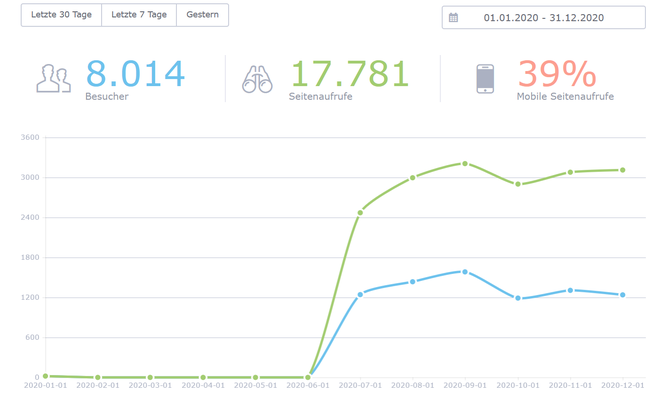Click data point at 2020-06-01

[308, 377]
